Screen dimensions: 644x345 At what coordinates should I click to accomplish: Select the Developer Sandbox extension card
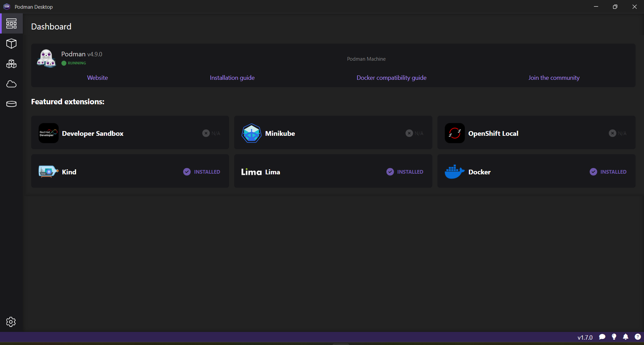pyautogui.click(x=130, y=133)
